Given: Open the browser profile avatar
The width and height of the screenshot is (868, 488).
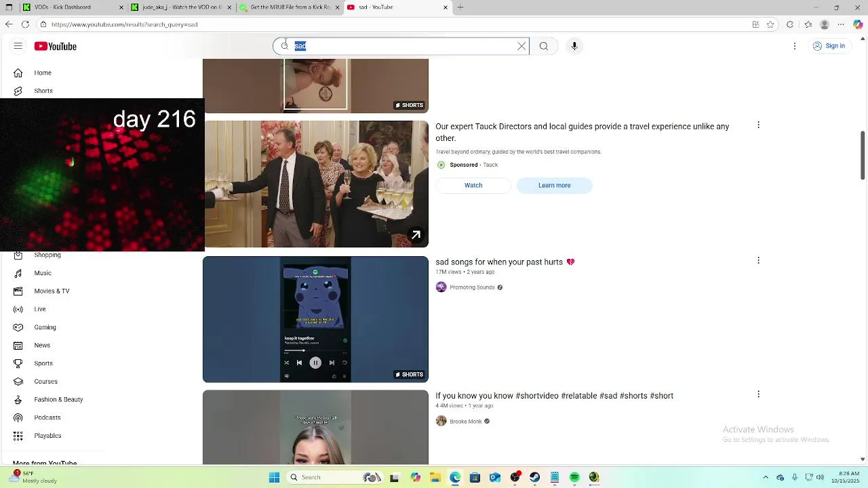Looking at the screenshot, I should click(x=825, y=24).
